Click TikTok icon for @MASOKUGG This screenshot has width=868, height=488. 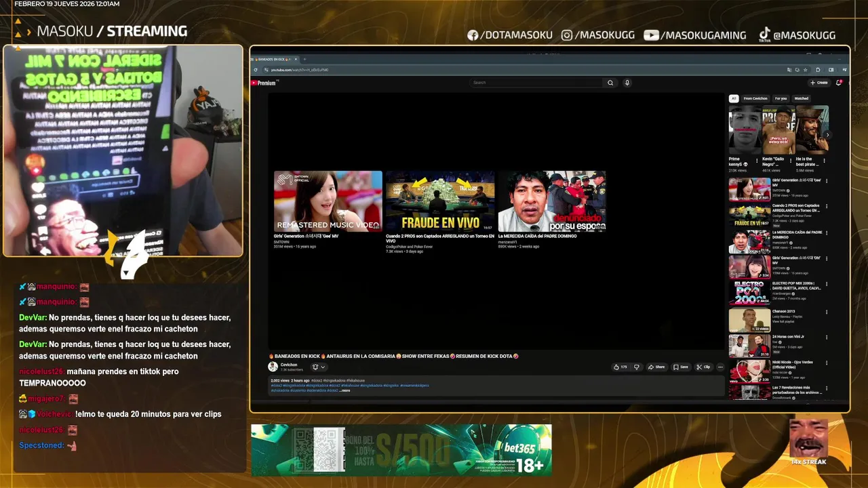tap(764, 35)
